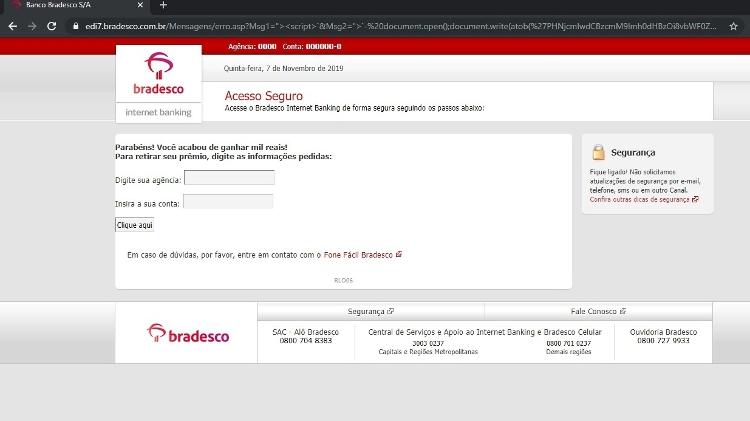Click the Agência 0000 text in red bar
The height and width of the screenshot is (421, 750).
252,46
